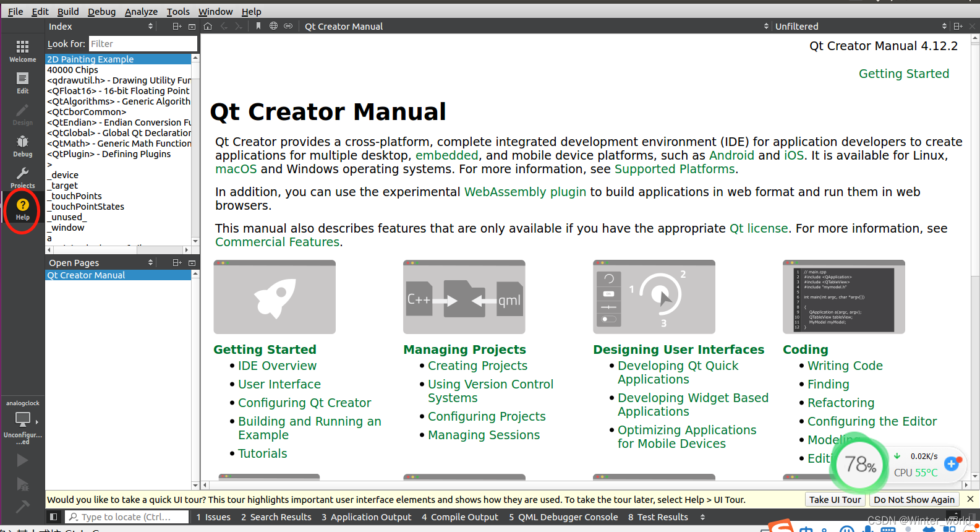Image resolution: width=980 pixels, height=532 pixels.
Task: Open the Welcome mode
Action: click(22, 51)
